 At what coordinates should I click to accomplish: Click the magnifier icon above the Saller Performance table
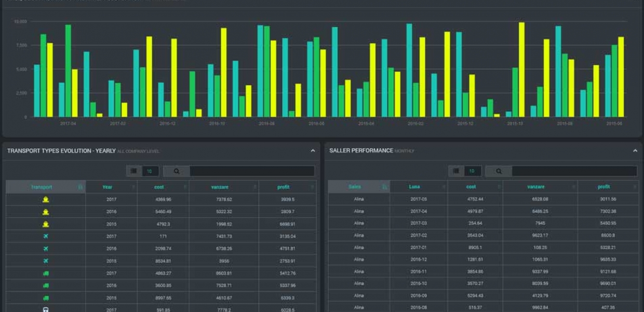tap(499, 171)
